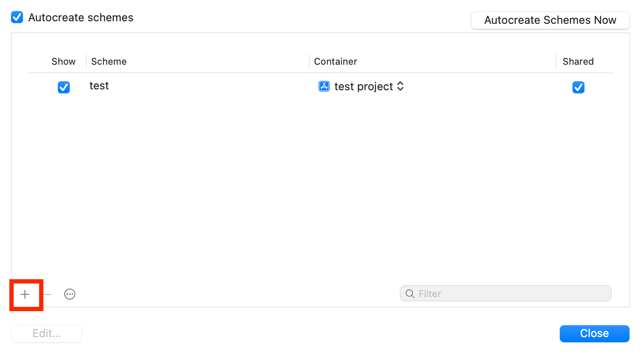This screenshot has height=355, width=644.
Task: Click into the Filter search field
Action: [506, 293]
